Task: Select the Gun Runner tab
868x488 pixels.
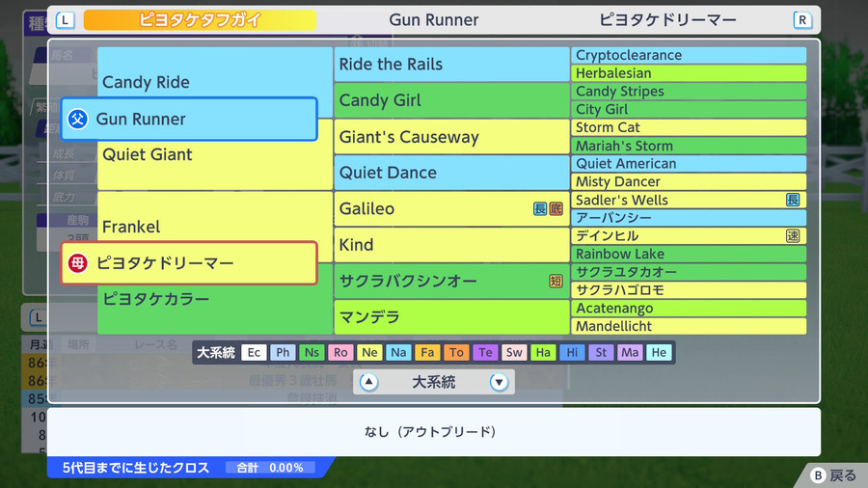Action: pyautogui.click(x=433, y=20)
